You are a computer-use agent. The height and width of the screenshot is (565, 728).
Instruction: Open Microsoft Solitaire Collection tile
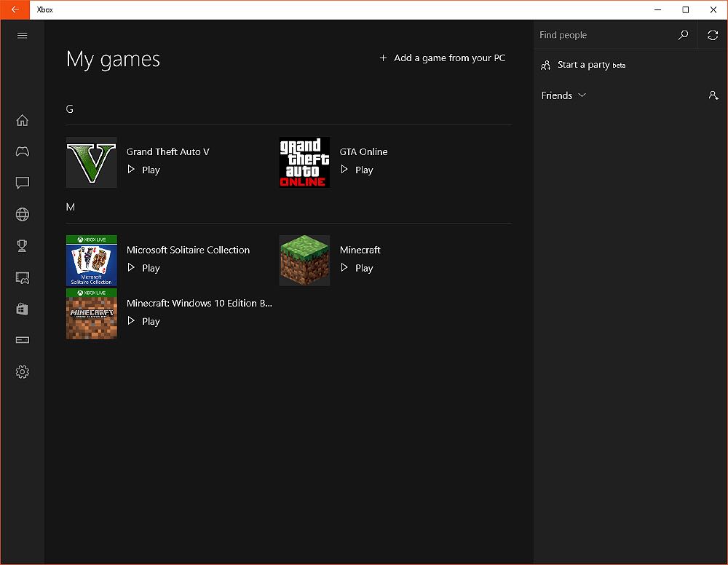pyautogui.click(x=91, y=260)
